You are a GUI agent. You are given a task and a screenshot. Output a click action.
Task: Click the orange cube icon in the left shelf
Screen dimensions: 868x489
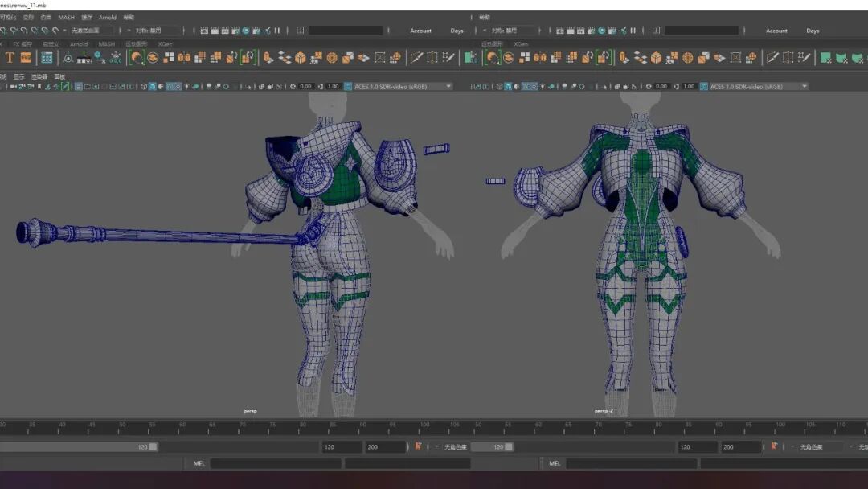[300, 58]
